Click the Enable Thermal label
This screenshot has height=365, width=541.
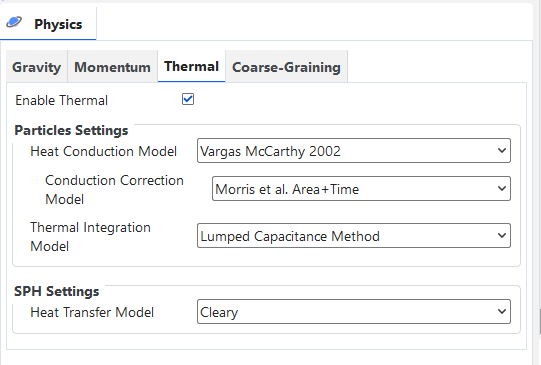click(x=61, y=100)
